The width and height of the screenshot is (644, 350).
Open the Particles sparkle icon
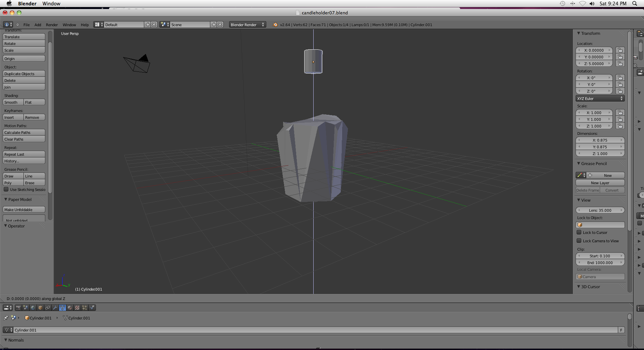click(85, 308)
